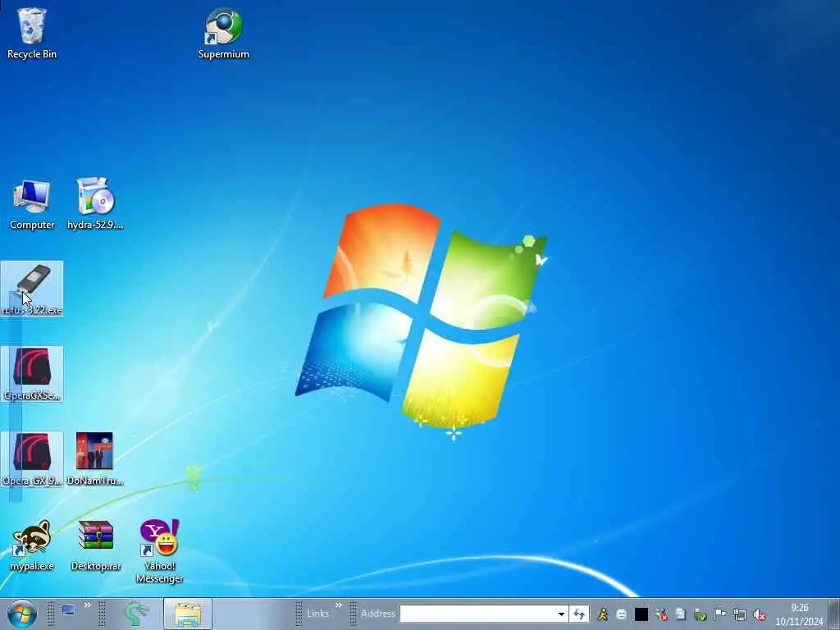Select the mypal.exe raccoon shortcut
Screen dimensions: 840x630
point(32,545)
